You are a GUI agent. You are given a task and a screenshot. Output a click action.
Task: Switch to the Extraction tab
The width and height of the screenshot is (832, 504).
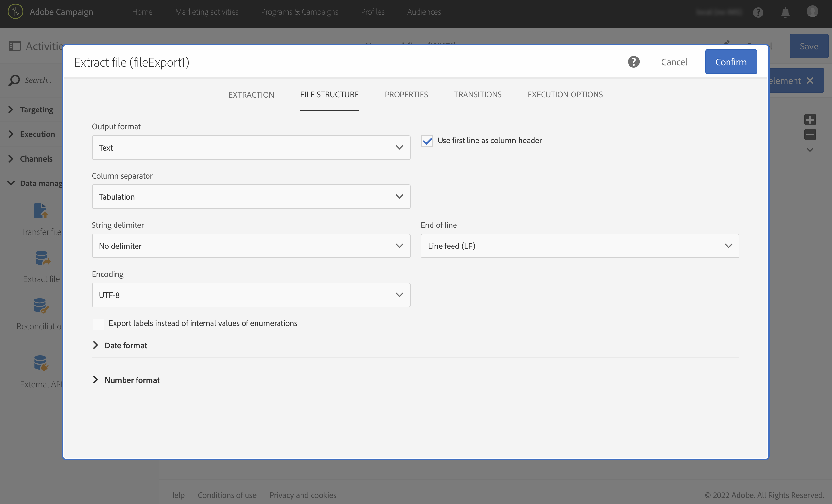click(x=251, y=95)
